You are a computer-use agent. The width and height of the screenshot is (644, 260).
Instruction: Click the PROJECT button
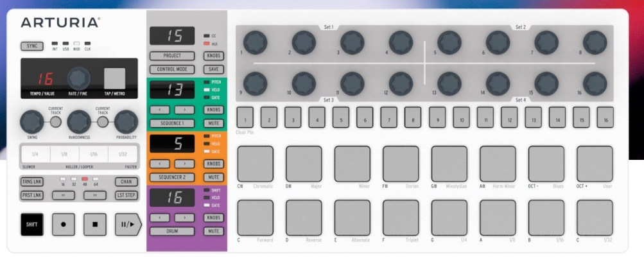coord(171,56)
